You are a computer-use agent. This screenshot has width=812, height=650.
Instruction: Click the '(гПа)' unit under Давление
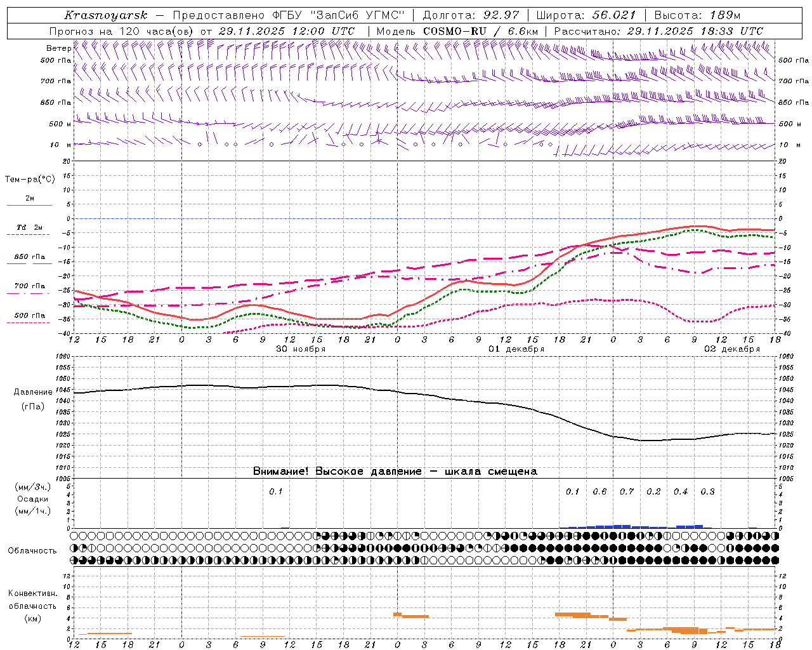point(33,407)
